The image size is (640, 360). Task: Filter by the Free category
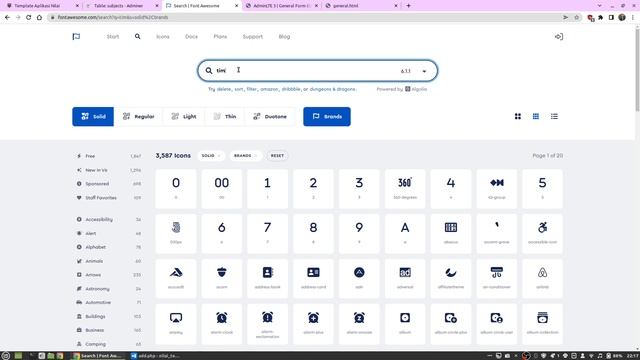click(109, 156)
